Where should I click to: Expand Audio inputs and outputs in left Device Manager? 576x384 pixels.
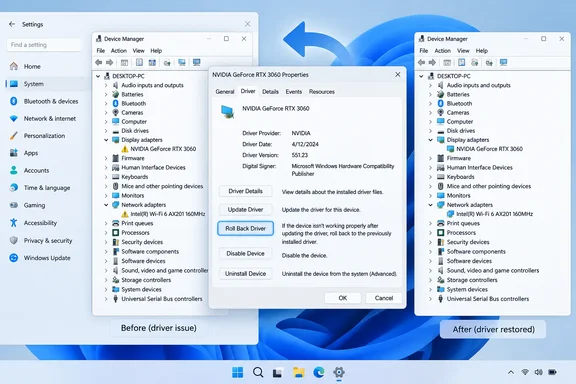pos(106,85)
